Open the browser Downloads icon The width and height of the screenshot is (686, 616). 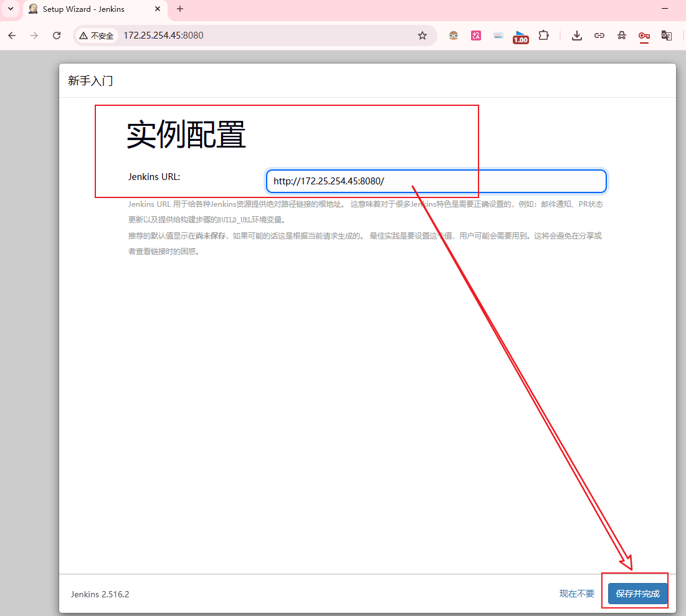click(x=577, y=36)
